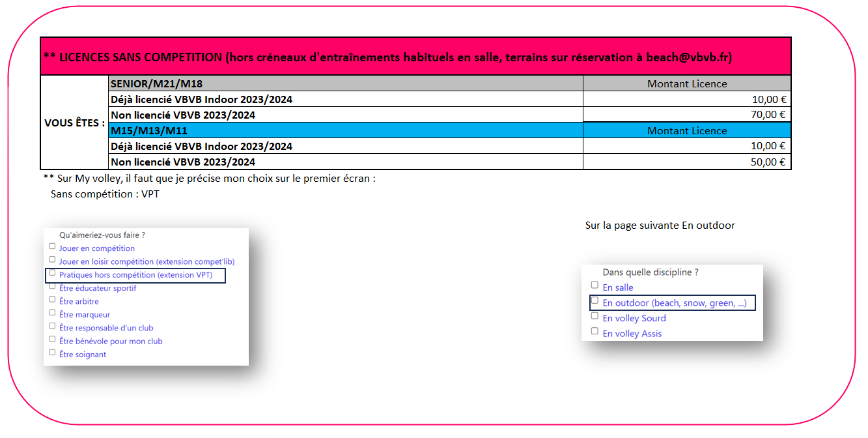Follow the Pratiques hors compétition (extension VPT) link

(x=136, y=275)
